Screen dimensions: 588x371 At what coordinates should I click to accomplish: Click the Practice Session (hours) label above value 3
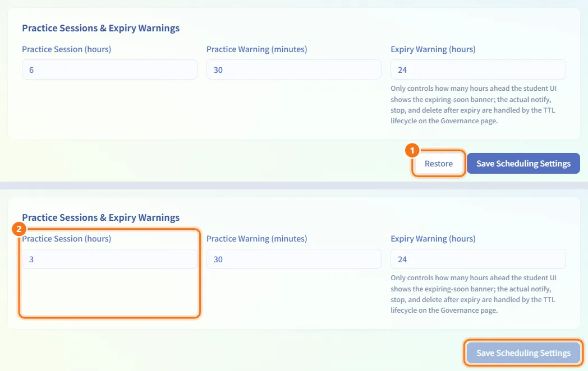point(66,239)
